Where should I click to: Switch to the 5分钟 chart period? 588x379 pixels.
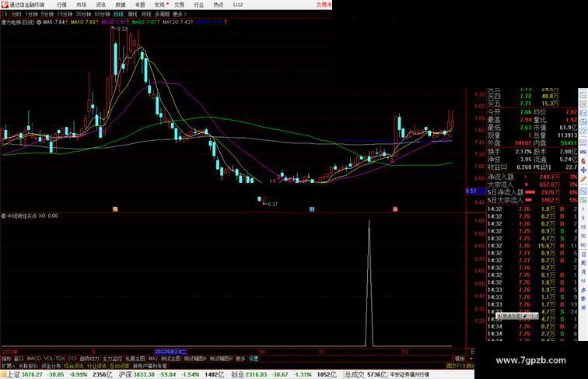point(47,14)
